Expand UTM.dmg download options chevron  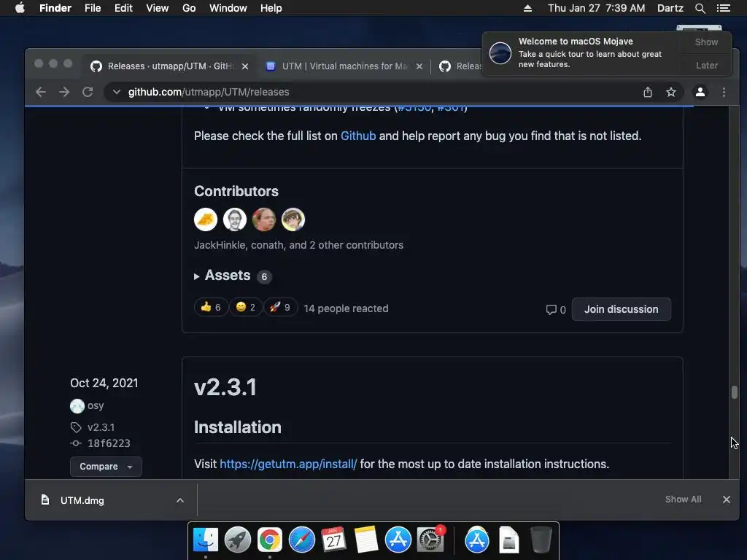point(180,500)
